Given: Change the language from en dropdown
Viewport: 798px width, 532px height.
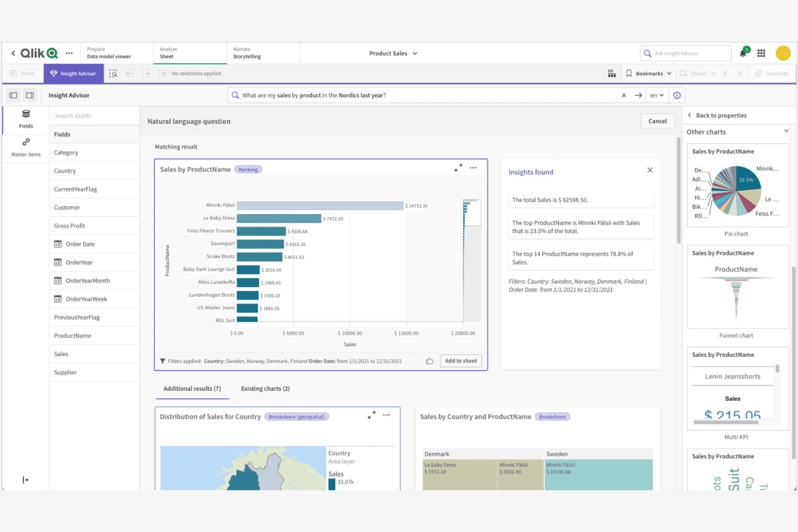Looking at the screenshot, I should point(657,95).
